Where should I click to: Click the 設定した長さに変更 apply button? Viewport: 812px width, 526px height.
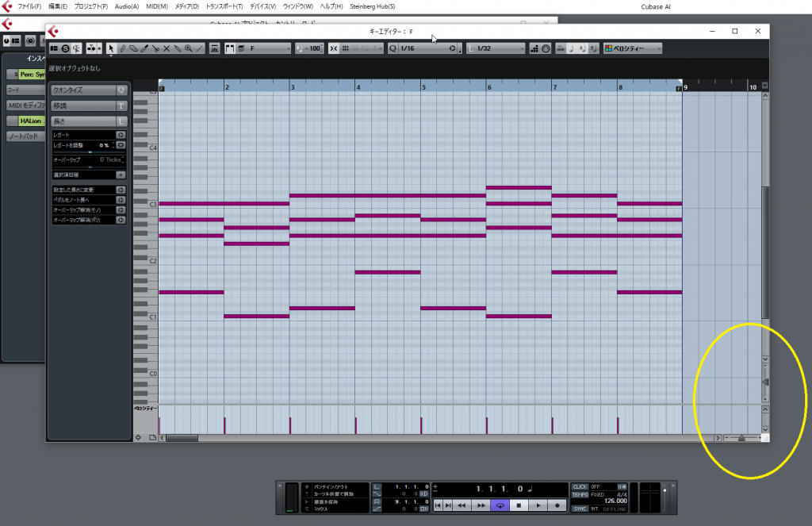click(121, 190)
